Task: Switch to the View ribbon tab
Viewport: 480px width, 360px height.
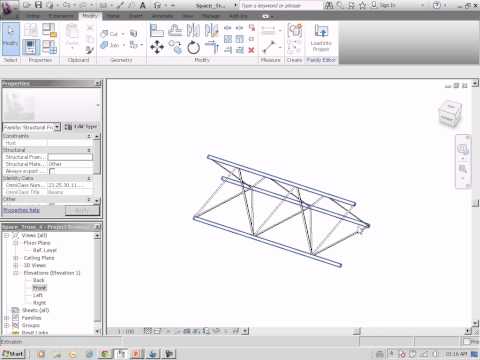Action: point(188,16)
